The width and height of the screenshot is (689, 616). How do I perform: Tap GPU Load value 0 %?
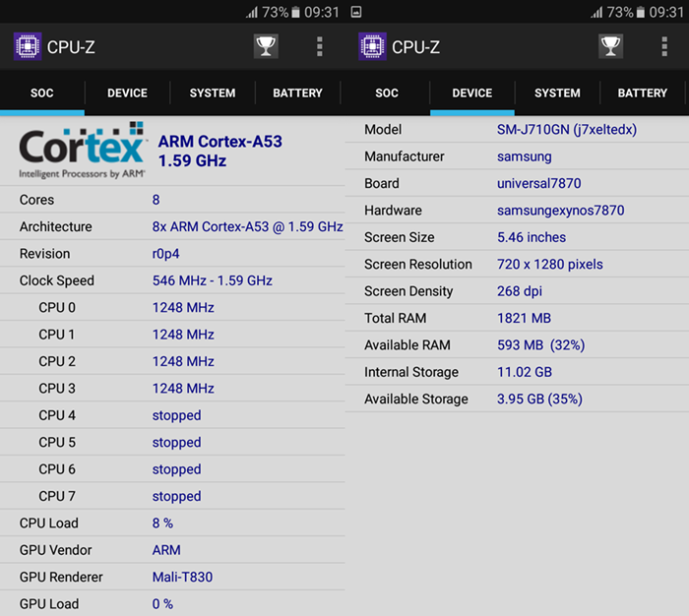click(162, 604)
